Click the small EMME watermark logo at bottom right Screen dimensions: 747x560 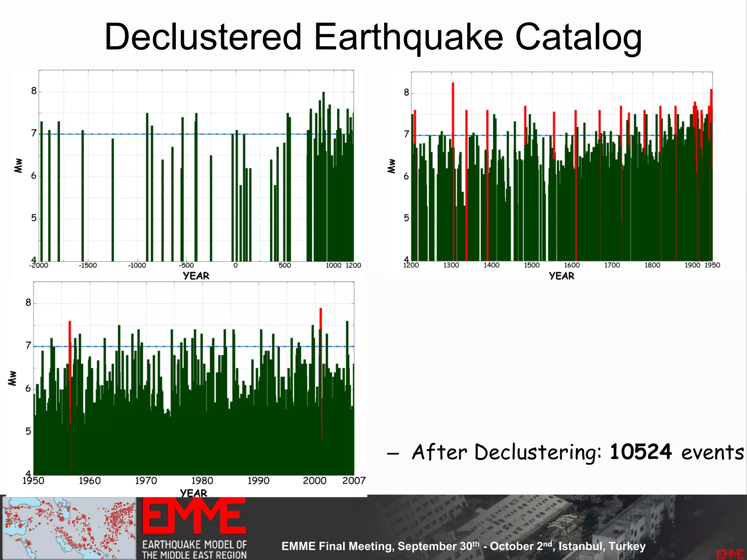click(730, 554)
